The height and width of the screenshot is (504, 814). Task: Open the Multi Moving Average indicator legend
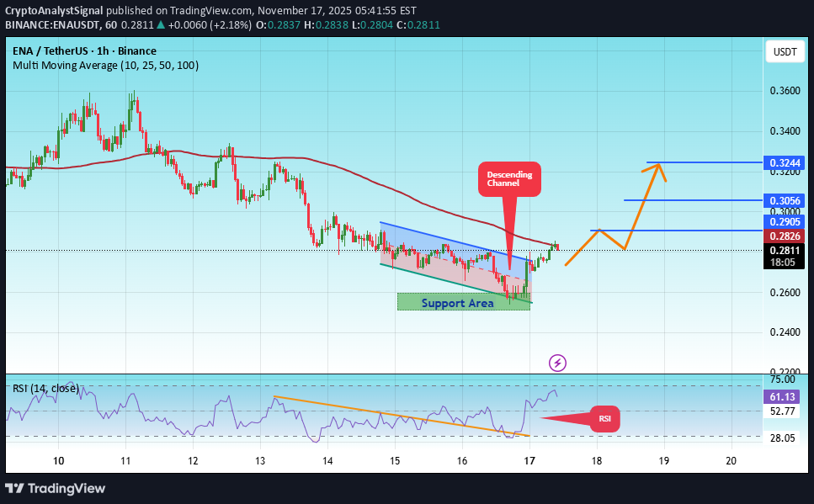coord(105,65)
